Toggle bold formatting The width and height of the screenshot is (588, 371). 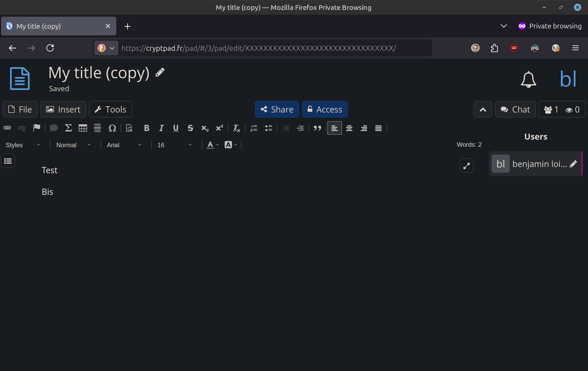tap(146, 128)
